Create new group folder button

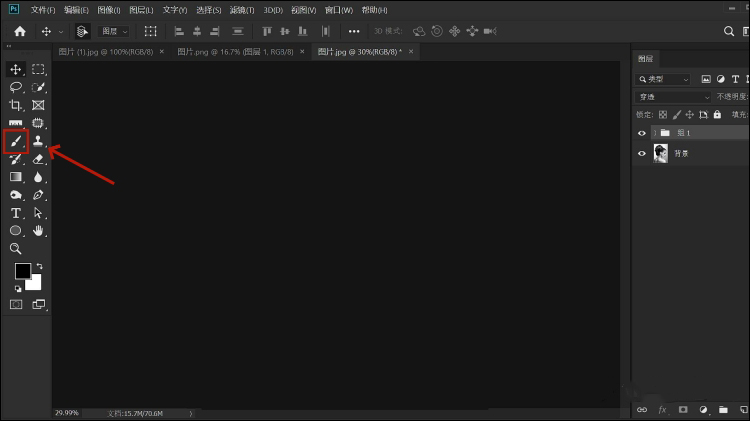point(723,410)
